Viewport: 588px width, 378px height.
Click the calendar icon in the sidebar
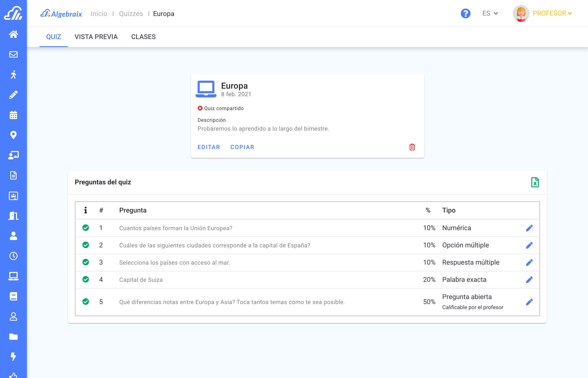point(13,115)
